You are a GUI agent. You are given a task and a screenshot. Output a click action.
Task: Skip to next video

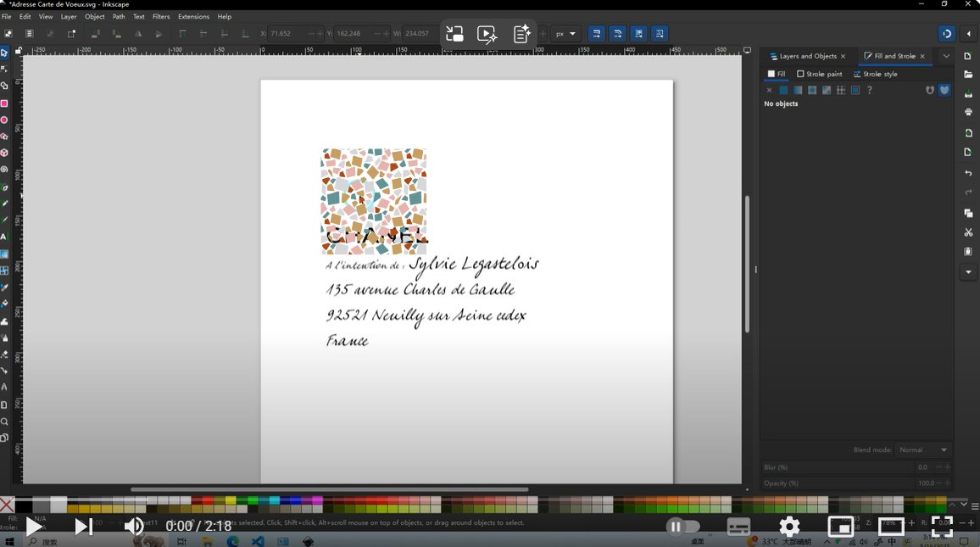pyautogui.click(x=84, y=527)
